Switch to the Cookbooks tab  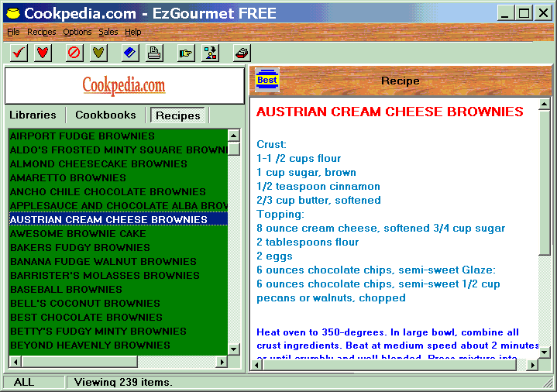[x=105, y=115]
